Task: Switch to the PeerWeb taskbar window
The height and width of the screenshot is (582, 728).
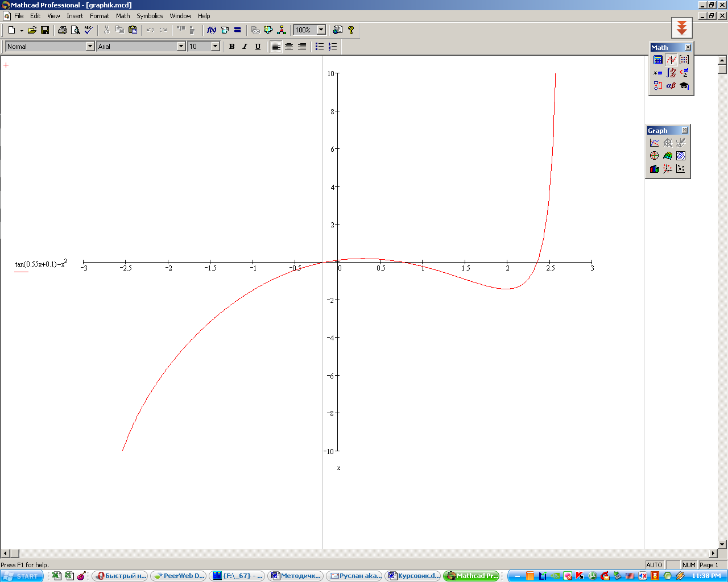Action: pyautogui.click(x=179, y=576)
